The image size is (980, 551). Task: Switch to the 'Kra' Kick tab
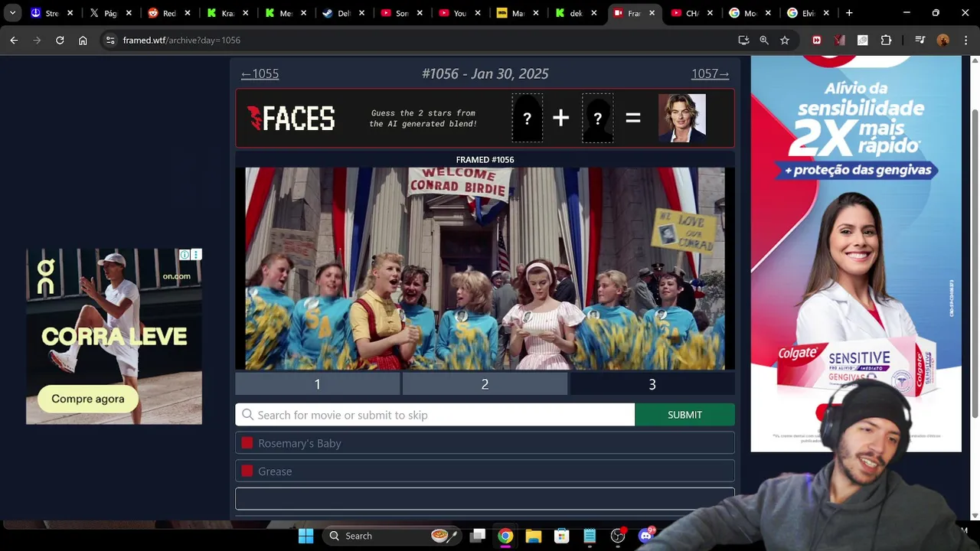pos(227,13)
